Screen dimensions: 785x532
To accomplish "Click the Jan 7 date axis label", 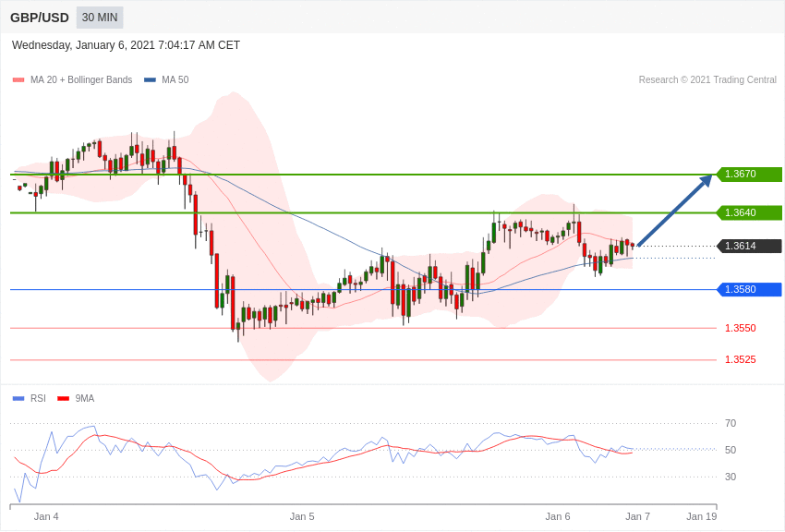I will point(638,516).
